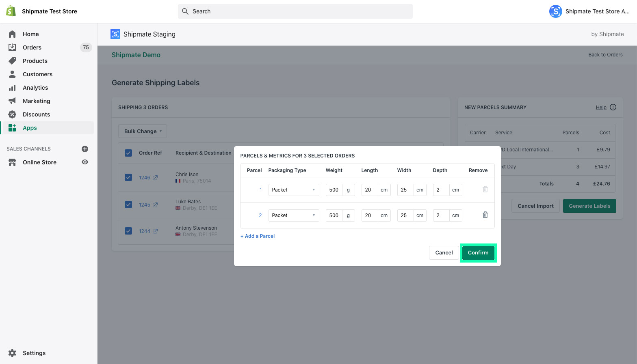The width and height of the screenshot is (637, 364).
Task: Click Generate Labels button
Action: [x=589, y=206]
